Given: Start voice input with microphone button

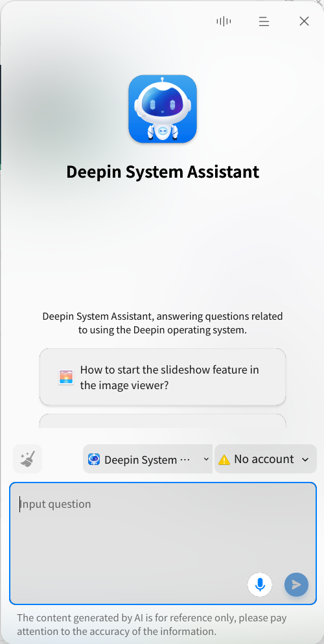Looking at the screenshot, I should pos(260,584).
